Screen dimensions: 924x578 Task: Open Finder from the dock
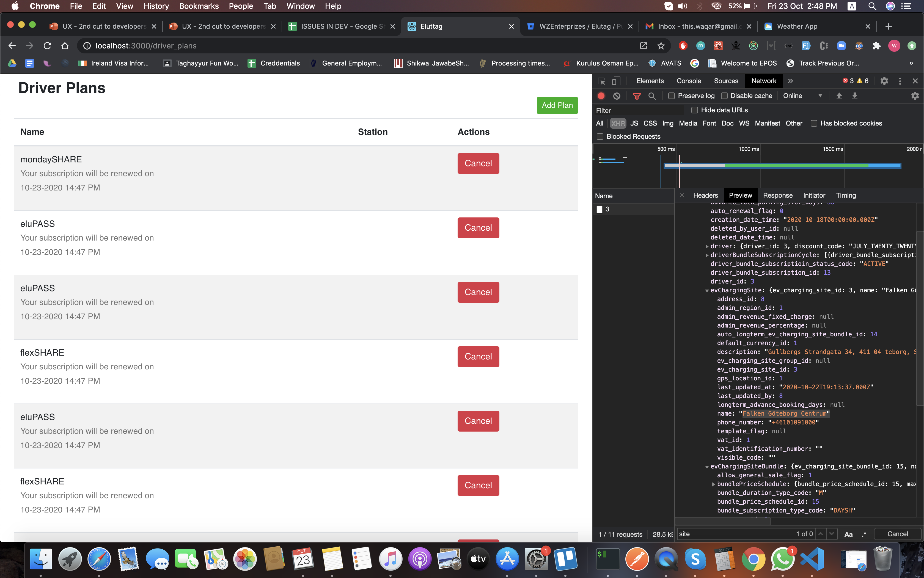point(41,559)
